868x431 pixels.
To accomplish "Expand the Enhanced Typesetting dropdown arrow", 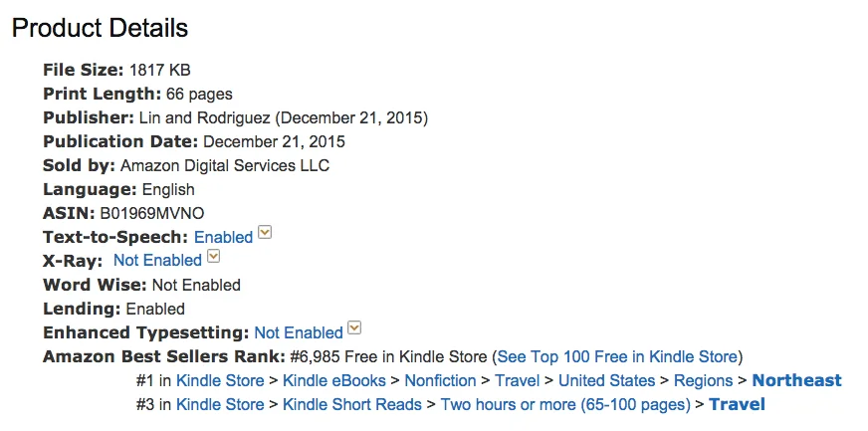I will 354,328.
